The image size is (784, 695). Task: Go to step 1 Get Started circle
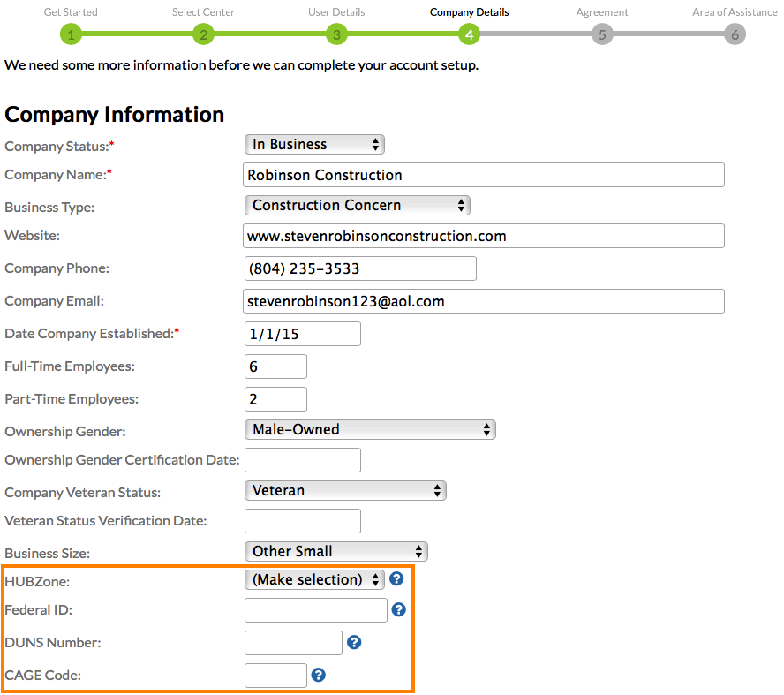tap(71, 34)
